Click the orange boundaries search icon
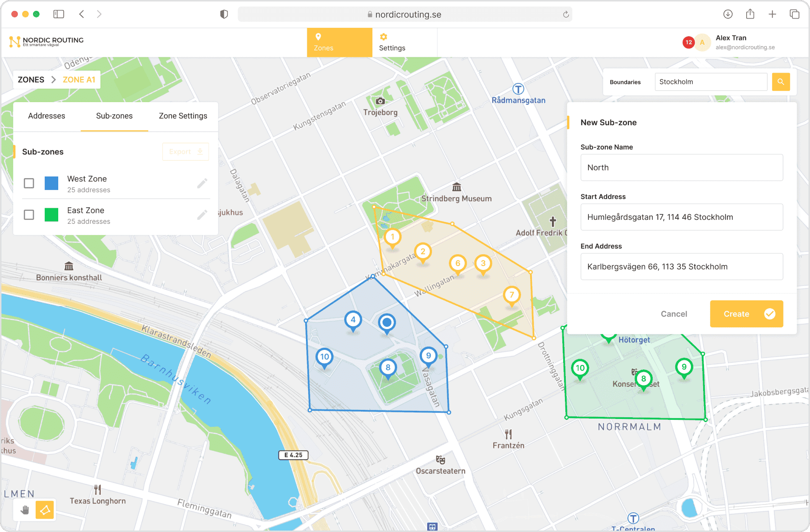 (x=781, y=82)
